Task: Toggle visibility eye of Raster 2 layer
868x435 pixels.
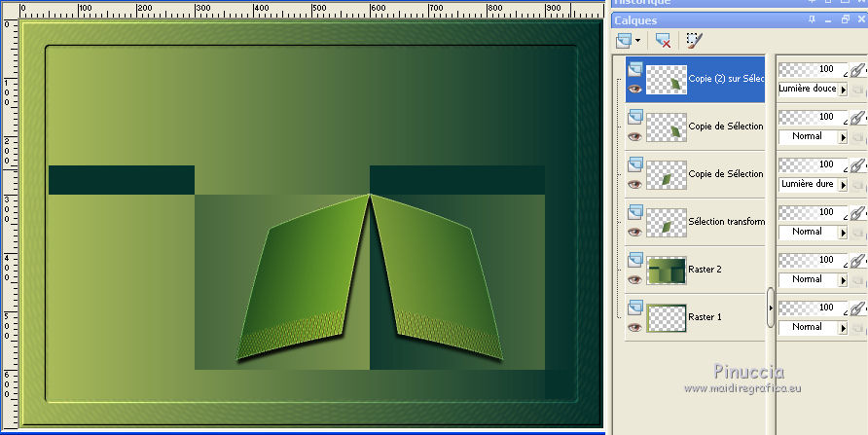Action: (x=635, y=279)
